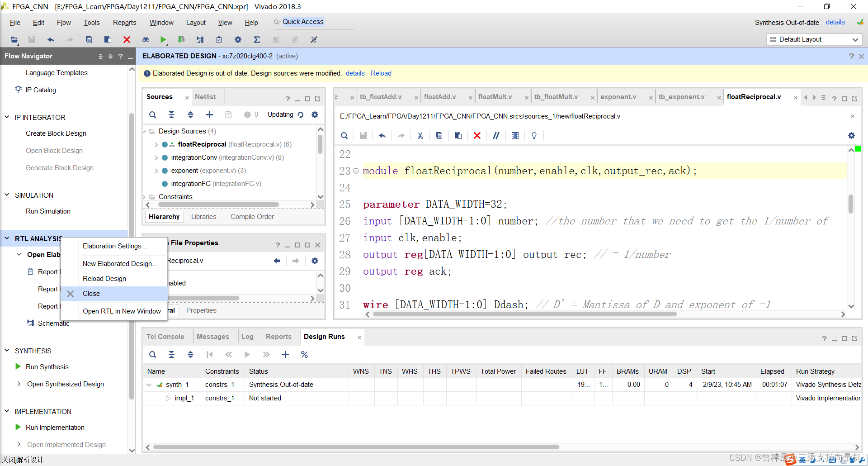Click the back arrow in Source File Properties

(277, 261)
